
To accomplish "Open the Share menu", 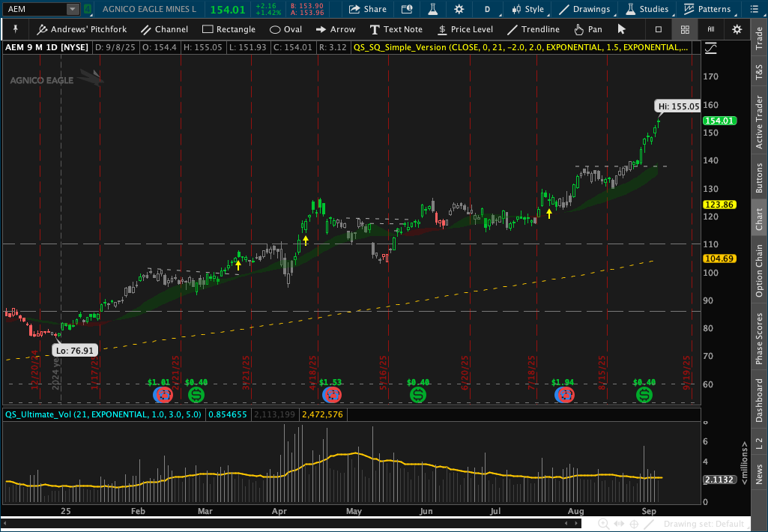I will coord(368,9).
